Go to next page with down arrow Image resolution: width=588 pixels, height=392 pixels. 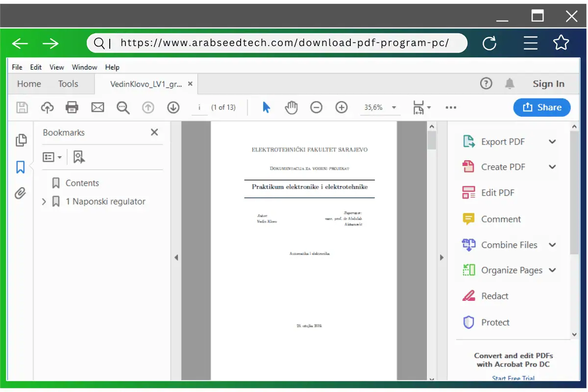pos(173,107)
